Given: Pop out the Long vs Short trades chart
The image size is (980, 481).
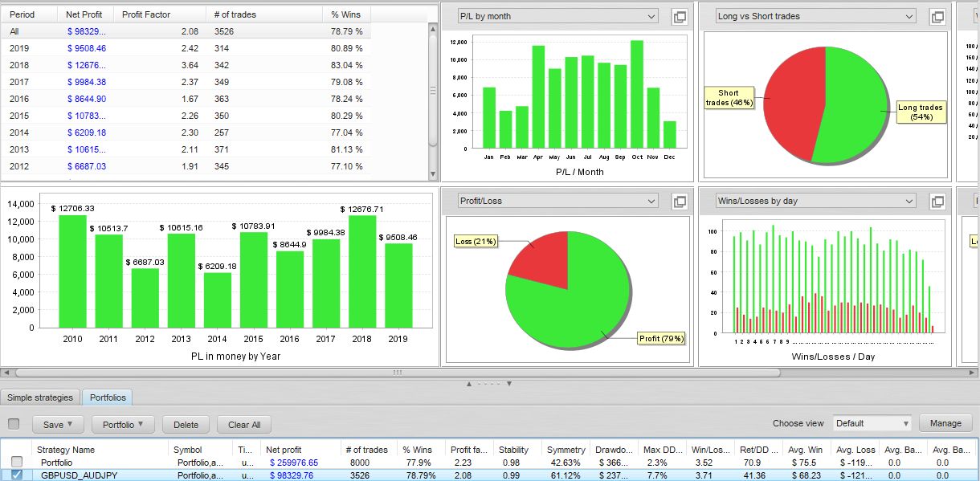Looking at the screenshot, I should tap(937, 17).
